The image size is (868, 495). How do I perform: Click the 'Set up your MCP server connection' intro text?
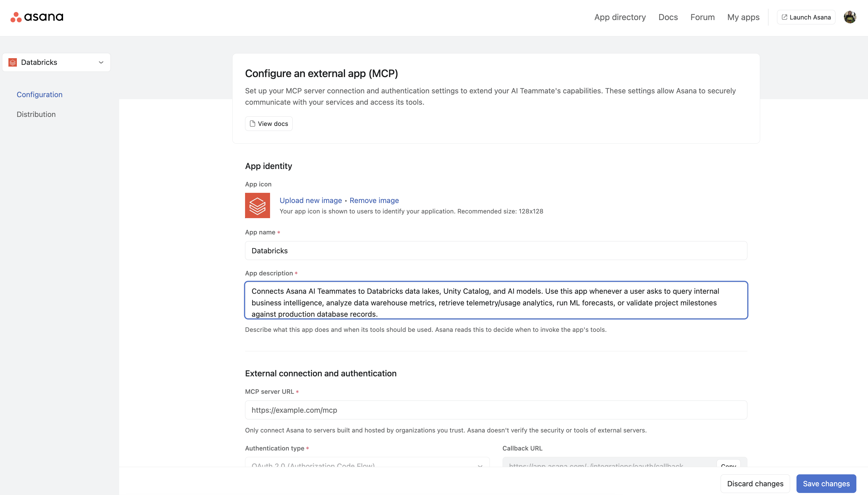490,97
